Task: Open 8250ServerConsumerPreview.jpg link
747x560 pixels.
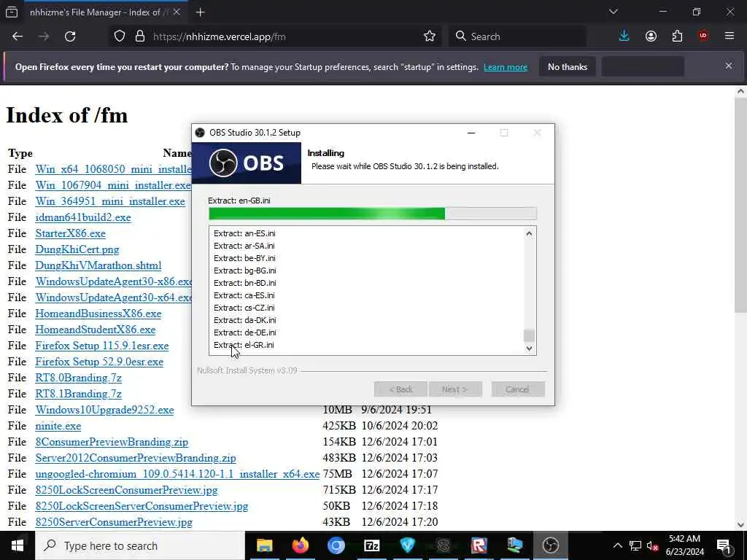Action: 114,522
